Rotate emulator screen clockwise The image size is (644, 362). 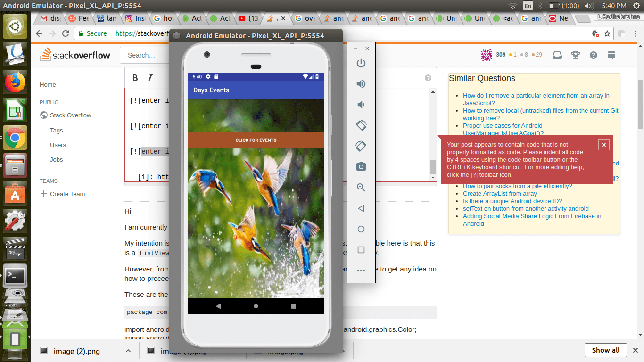pos(361,146)
